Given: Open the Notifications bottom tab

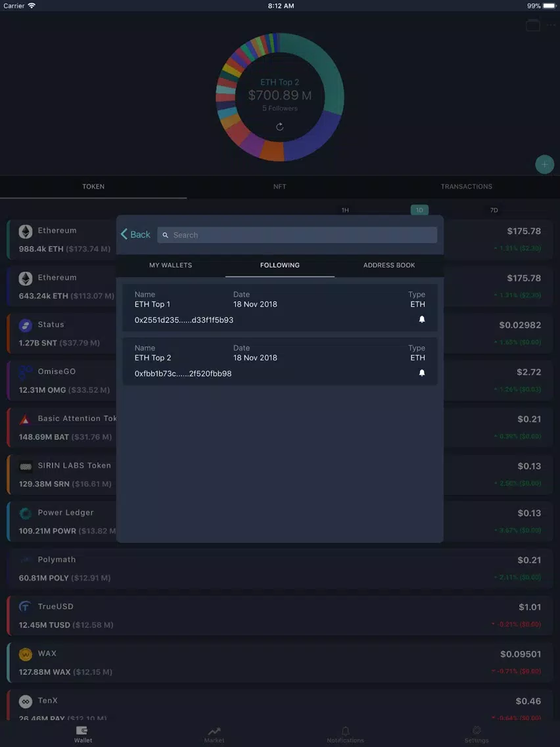Looking at the screenshot, I should click(x=345, y=734).
